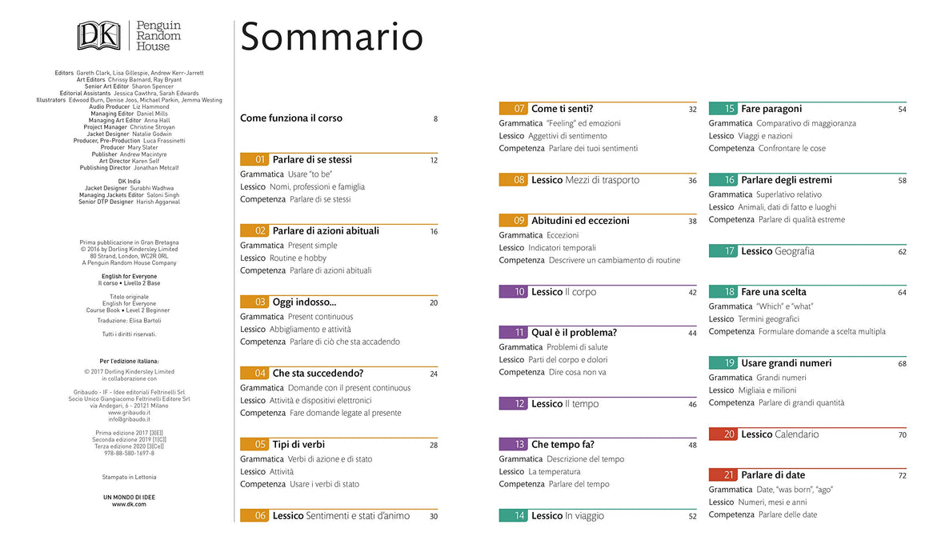
Task: Click the orange 06 chapter number badge
Action: 254,516
